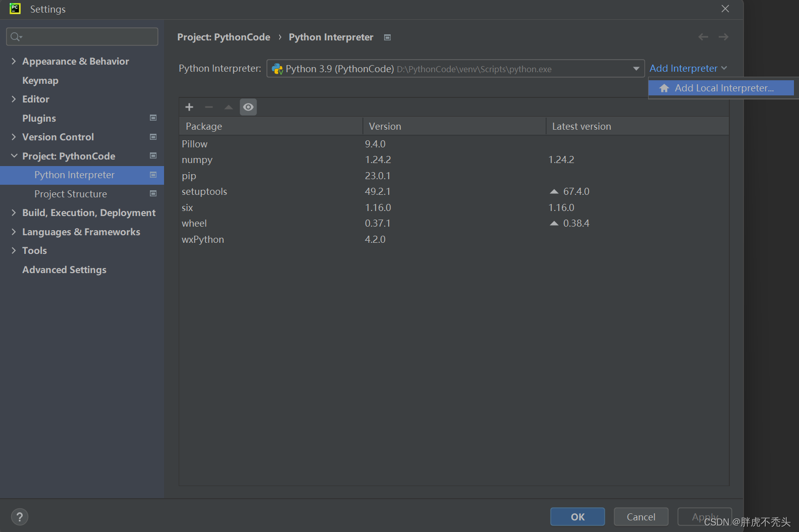799x532 pixels.
Task: Select the Pillow package row
Action: pyautogui.click(x=454, y=144)
